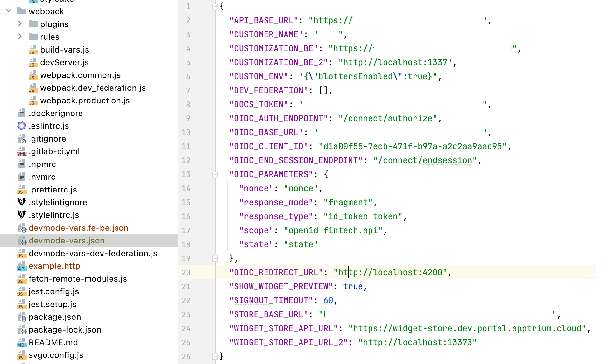Place cursor in STORE_BASE_URL value
This screenshot has height=364, width=608.
[439, 314]
